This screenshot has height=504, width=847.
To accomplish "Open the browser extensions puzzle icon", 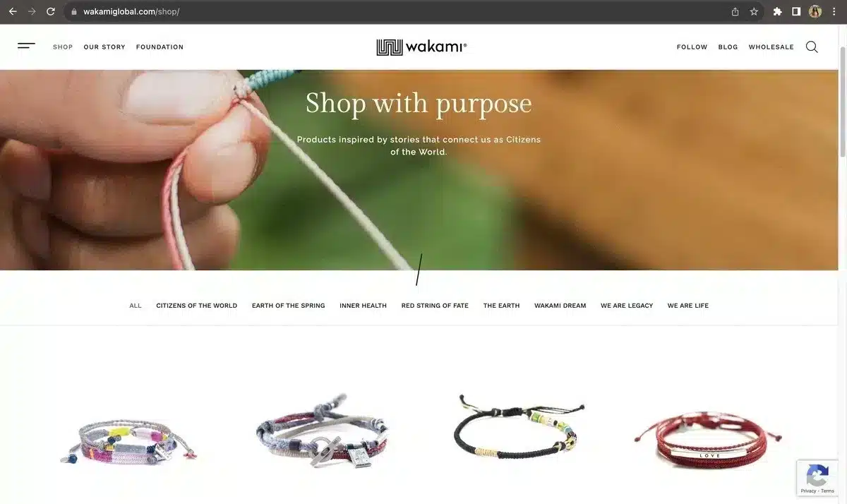I will click(777, 12).
